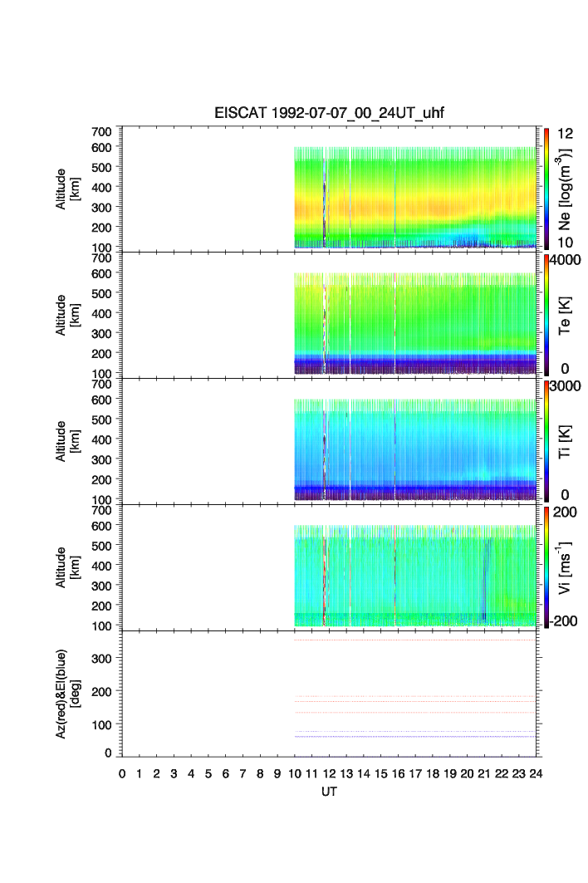Click the plot title EISCAT 1992-07-07_00_24UT_uhf

(x=329, y=113)
